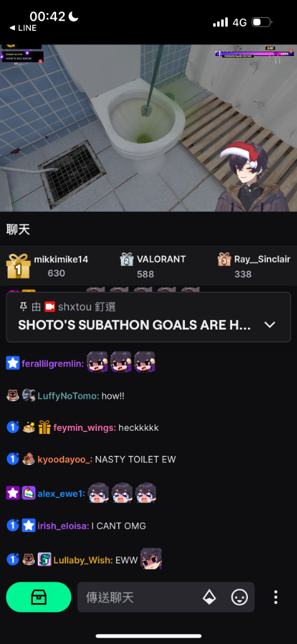297x644 pixels.
Task: Tap the red camera broadcaster badge
Action: (50, 306)
